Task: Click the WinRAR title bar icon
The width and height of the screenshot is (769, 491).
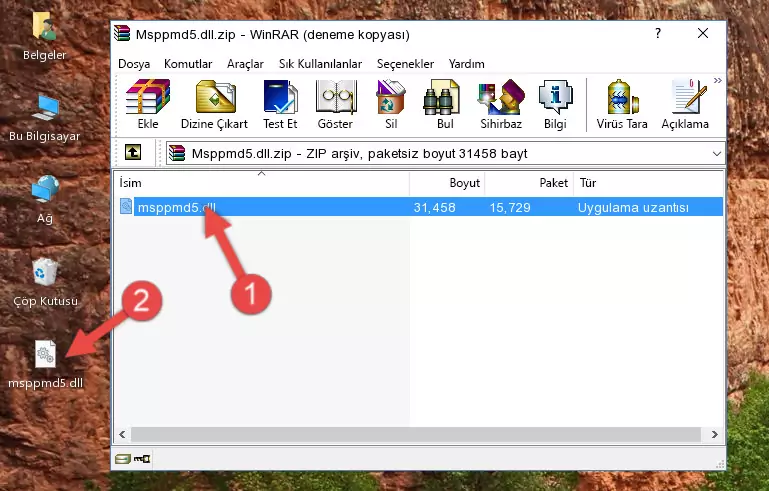Action: [x=122, y=33]
